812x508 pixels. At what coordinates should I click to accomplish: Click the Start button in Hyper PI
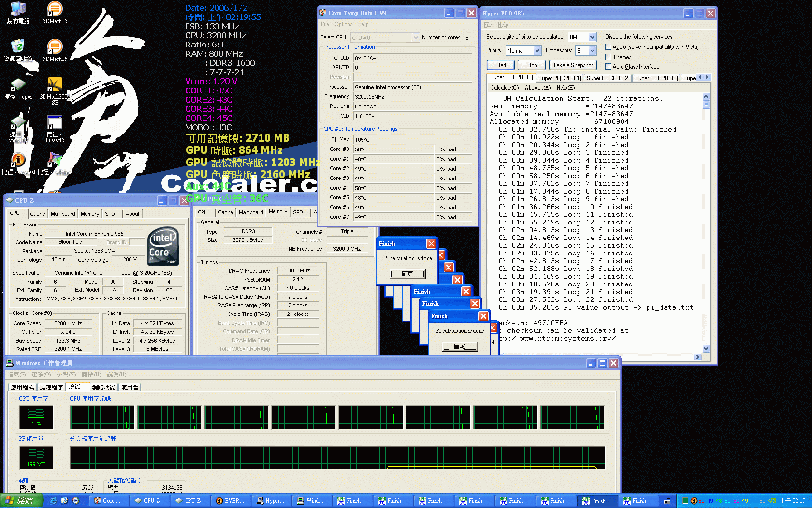tap(500, 65)
